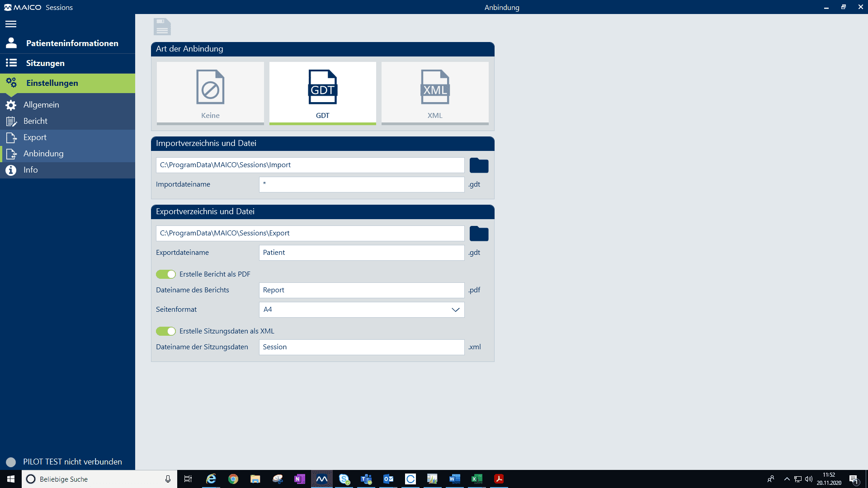Toggle Erstelle Sitzungsdaten als XML
This screenshot has width=868, height=488.
pos(166,331)
